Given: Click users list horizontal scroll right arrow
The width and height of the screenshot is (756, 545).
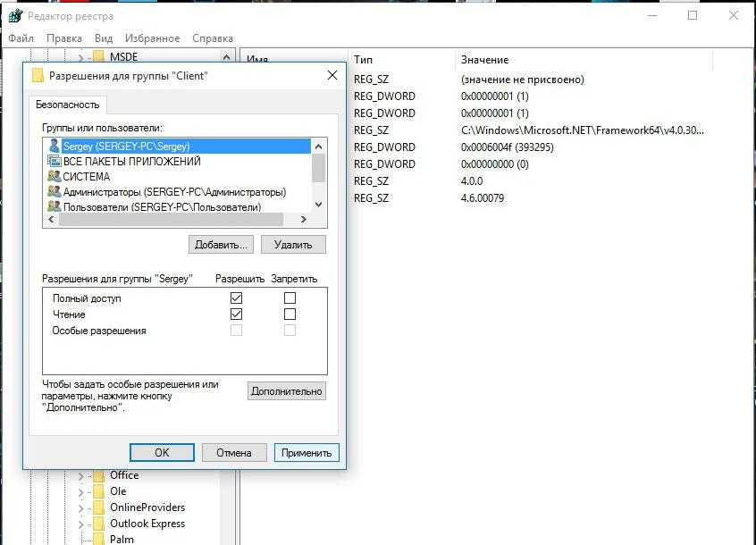Looking at the screenshot, I should click(x=303, y=219).
